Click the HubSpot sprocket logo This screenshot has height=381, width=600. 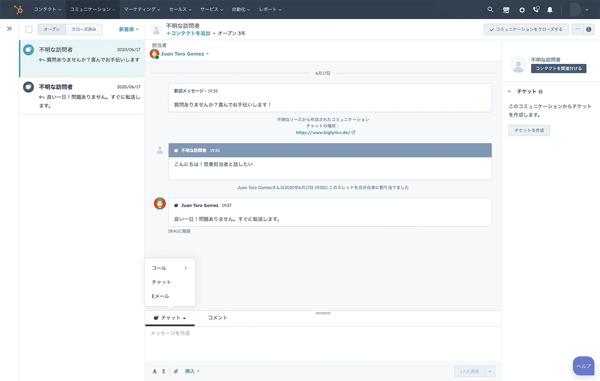click(x=18, y=9)
